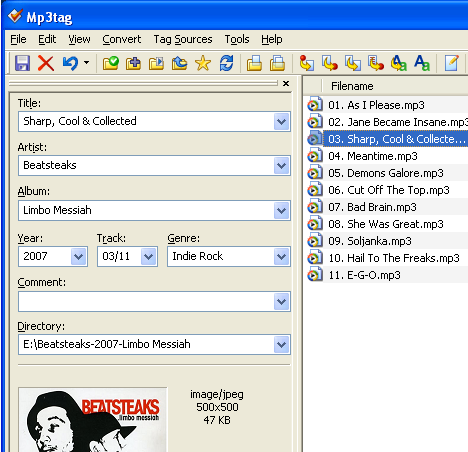Create playlist from all files icon
468x452 pixels.
[254, 63]
